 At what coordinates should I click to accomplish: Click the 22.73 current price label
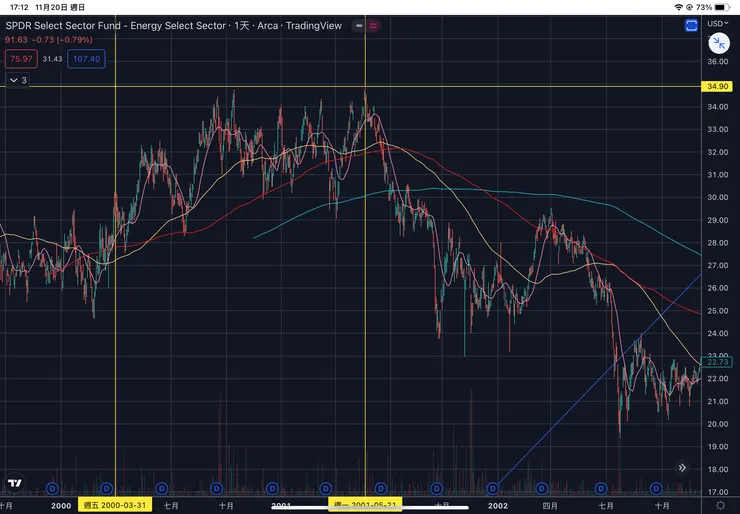click(x=717, y=362)
